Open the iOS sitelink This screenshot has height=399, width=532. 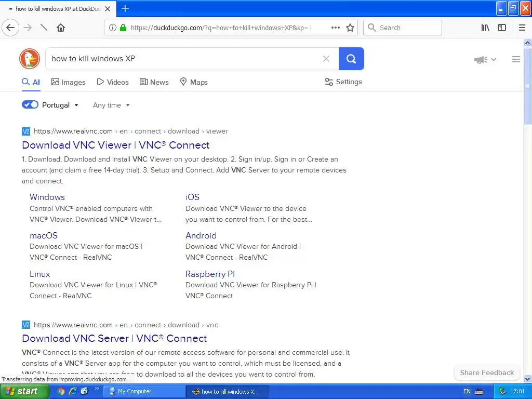(x=192, y=197)
